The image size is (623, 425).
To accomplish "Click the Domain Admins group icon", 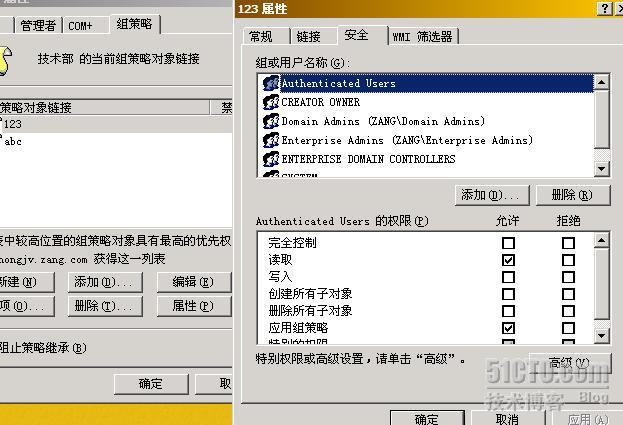I will pos(271,121).
